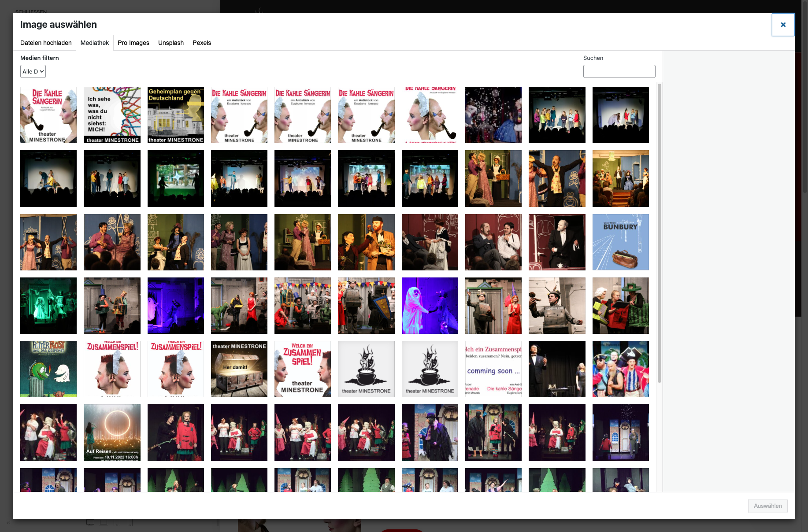
Task: Select the Bunbury poster thumbnail
Action: (x=620, y=242)
